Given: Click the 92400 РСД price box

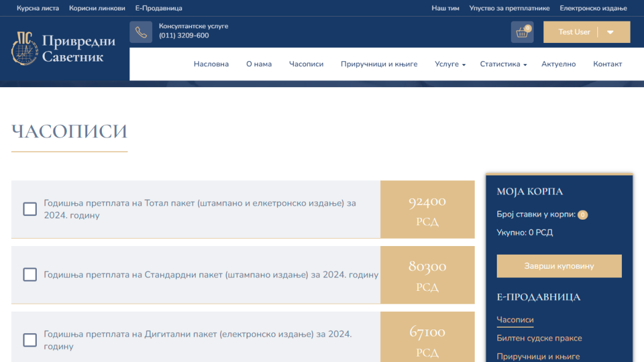Looking at the screenshot, I should pyautogui.click(x=427, y=210).
